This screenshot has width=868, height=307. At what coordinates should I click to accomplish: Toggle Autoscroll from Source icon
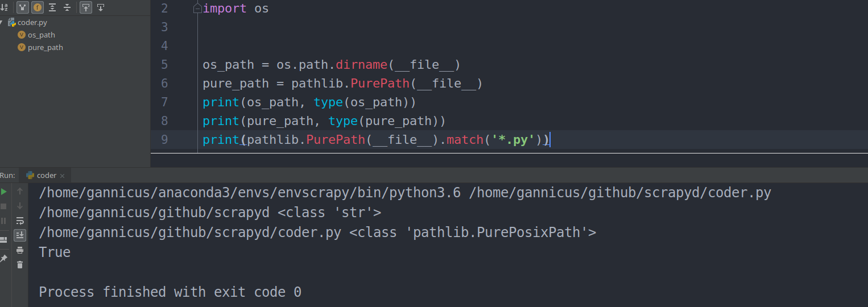tap(101, 7)
